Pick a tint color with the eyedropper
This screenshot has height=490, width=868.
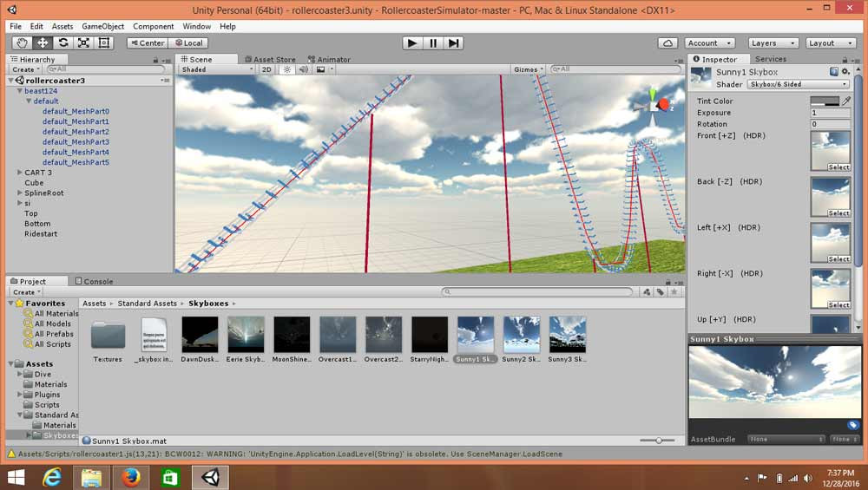tap(846, 101)
